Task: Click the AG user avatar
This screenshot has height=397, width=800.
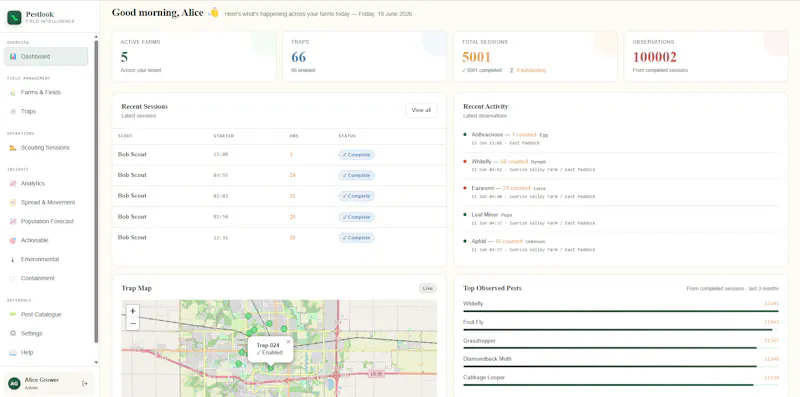Action: pos(14,383)
